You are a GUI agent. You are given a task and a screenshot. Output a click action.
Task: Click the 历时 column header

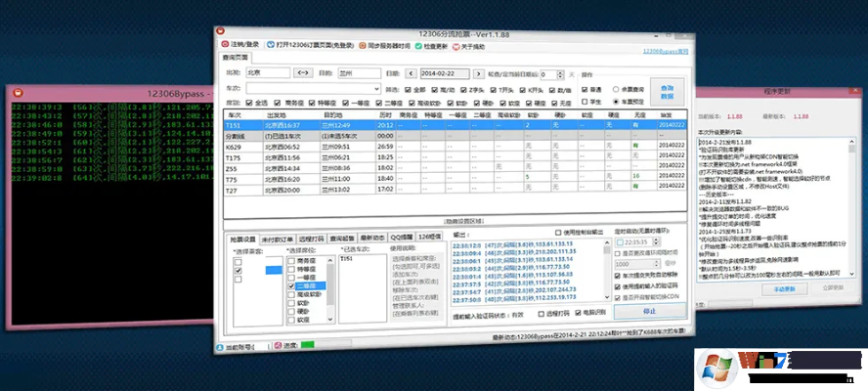tap(386, 114)
